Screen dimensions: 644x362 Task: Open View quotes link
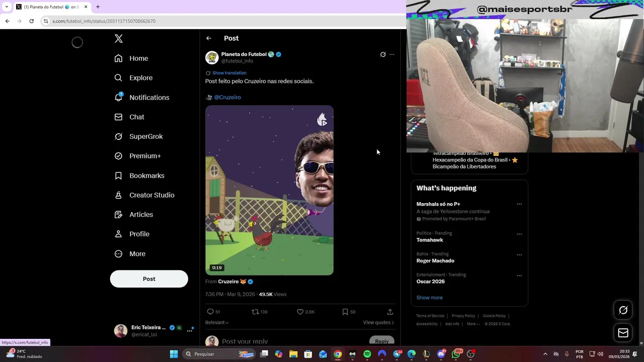click(x=378, y=322)
